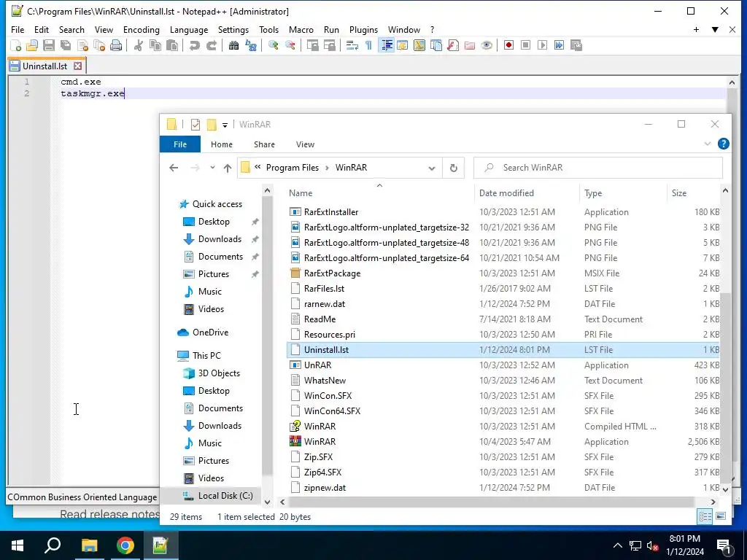Viewport: 747px width, 560px height.
Task: Start macro recording with the red dot icon
Action: point(508,45)
